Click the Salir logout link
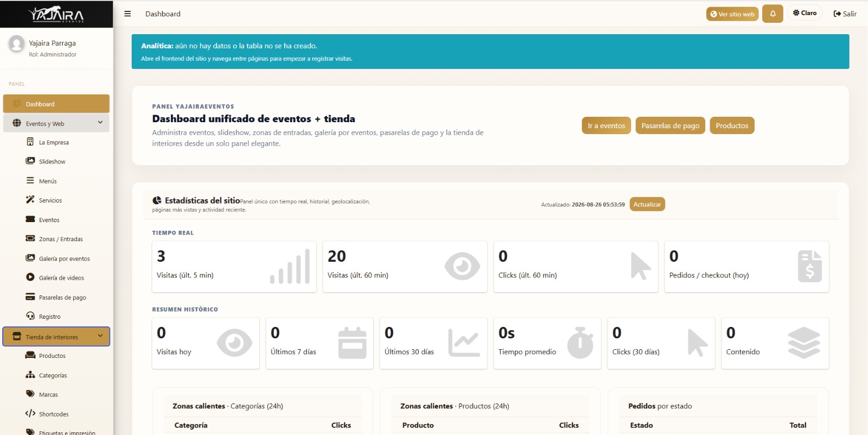This screenshot has width=868, height=435. [x=845, y=14]
